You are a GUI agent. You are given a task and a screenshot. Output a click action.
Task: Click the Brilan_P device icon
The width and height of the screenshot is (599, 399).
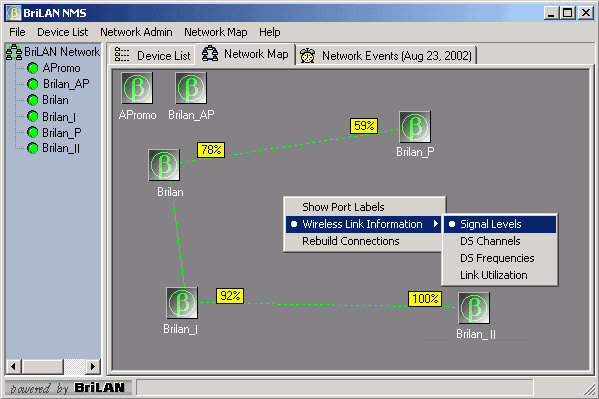[x=415, y=127]
